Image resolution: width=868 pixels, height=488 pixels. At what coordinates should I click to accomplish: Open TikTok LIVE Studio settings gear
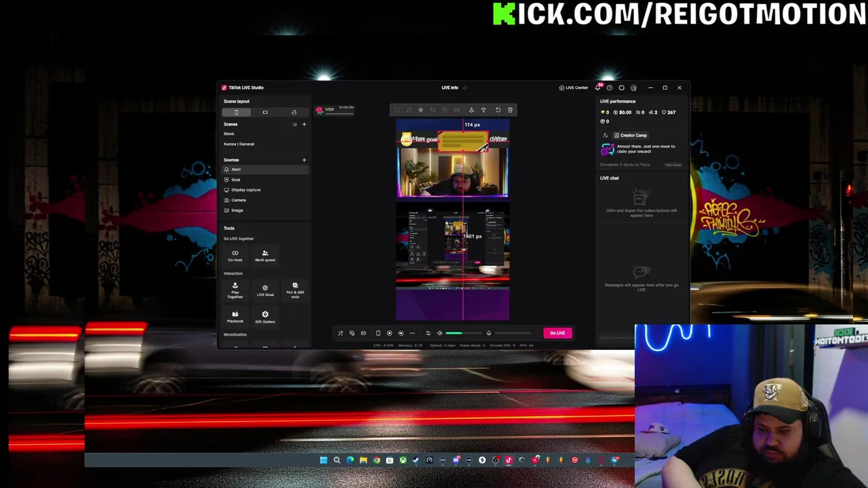(x=621, y=87)
